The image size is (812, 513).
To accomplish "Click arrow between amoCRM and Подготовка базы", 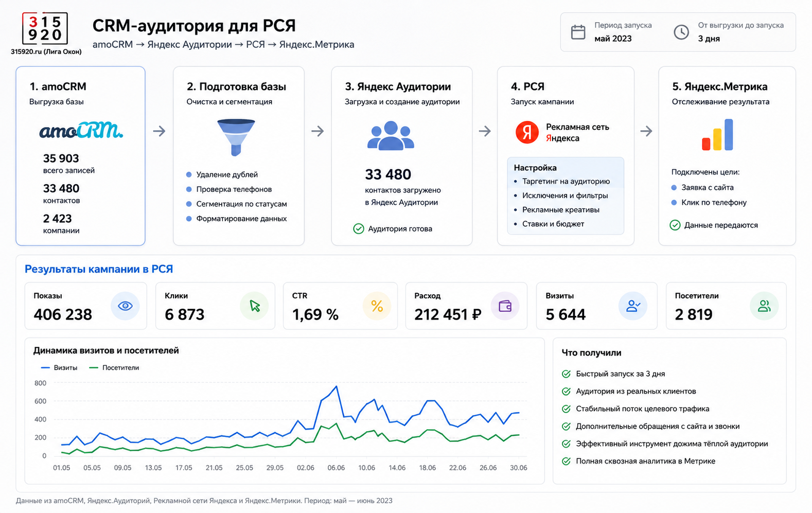I will point(159,131).
